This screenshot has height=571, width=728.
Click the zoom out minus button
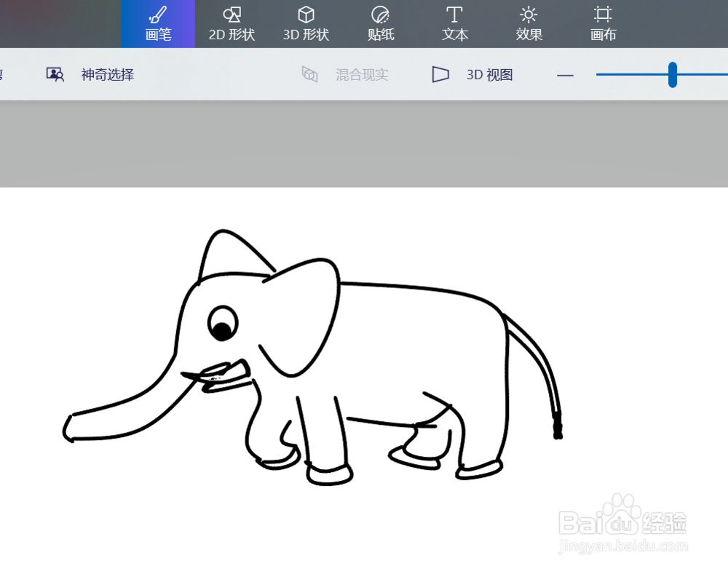[565, 75]
